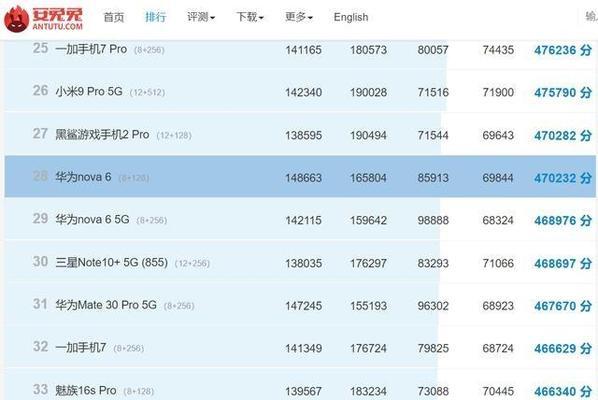
Task: Open the 一加手机7 ranked 32 entry
Action: click(x=81, y=347)
